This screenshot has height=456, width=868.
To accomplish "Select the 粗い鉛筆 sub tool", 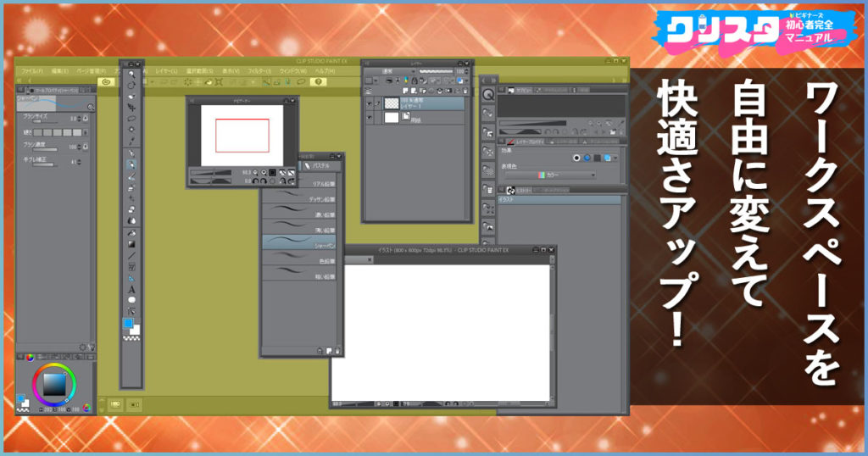I will 299,273.
